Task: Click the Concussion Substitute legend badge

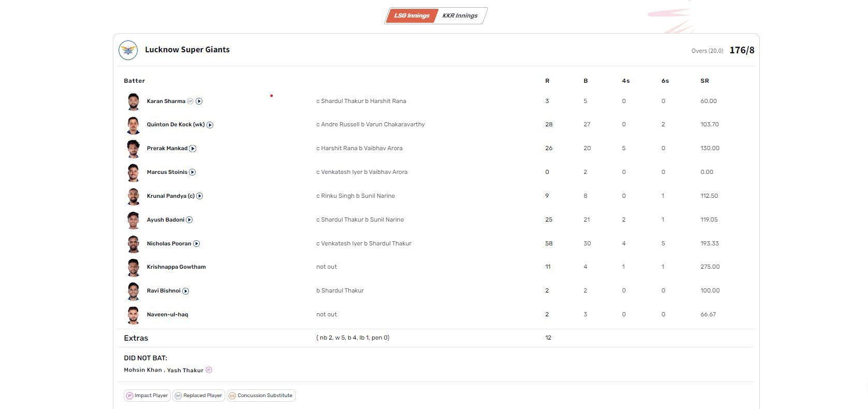Action: click(x=261, y=396)
